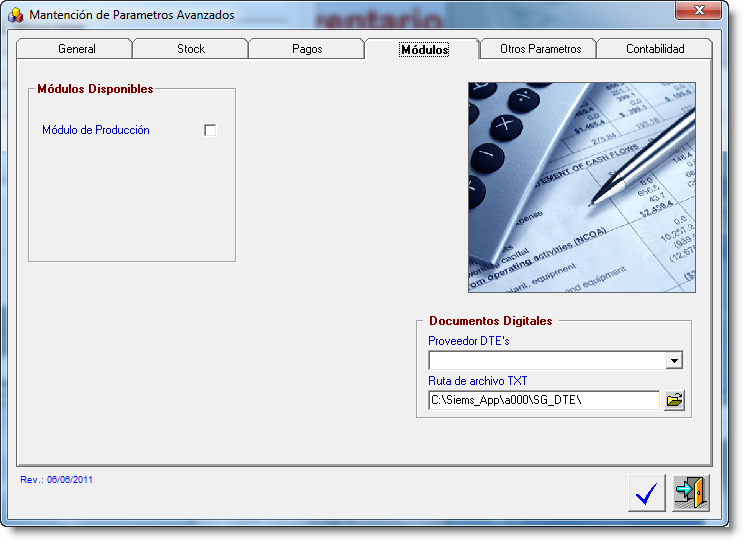
Task: Switch to the Stock tab
Action: pos(191,49)
